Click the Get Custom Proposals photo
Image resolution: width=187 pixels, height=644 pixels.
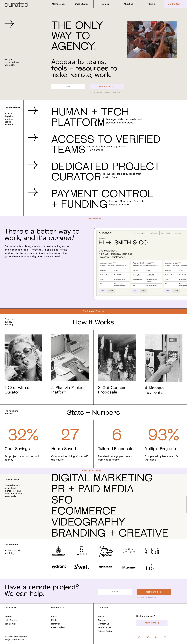(x=117, y=358)
